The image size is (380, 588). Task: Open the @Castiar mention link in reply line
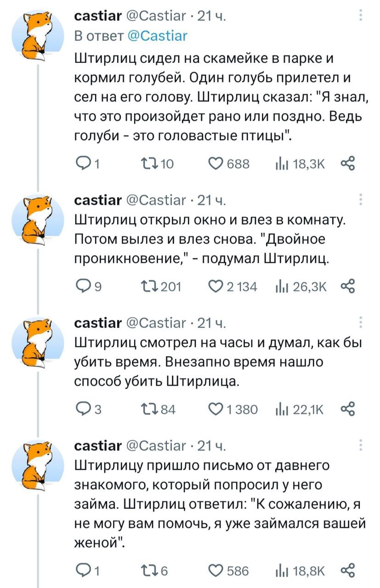click(158, 35)
